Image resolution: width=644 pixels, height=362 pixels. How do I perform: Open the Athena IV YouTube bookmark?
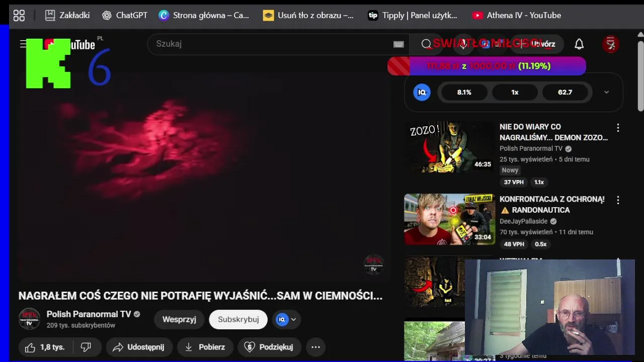517,16
